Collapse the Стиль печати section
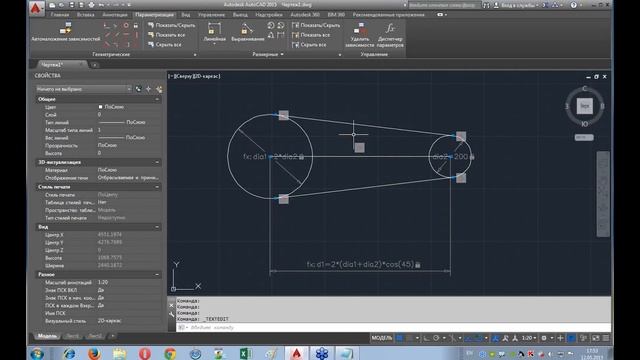640x360 pixels. (x=157, y=187)
